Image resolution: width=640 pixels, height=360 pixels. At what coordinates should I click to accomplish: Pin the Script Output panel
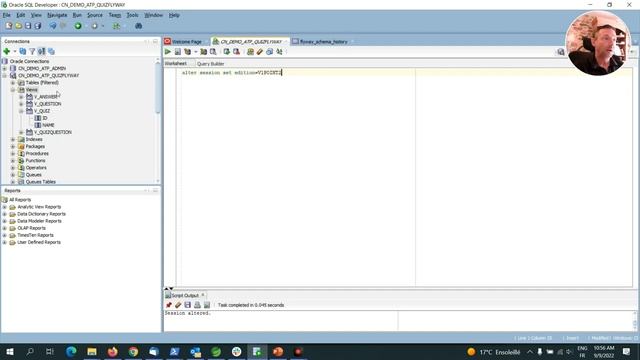point(169,305)
